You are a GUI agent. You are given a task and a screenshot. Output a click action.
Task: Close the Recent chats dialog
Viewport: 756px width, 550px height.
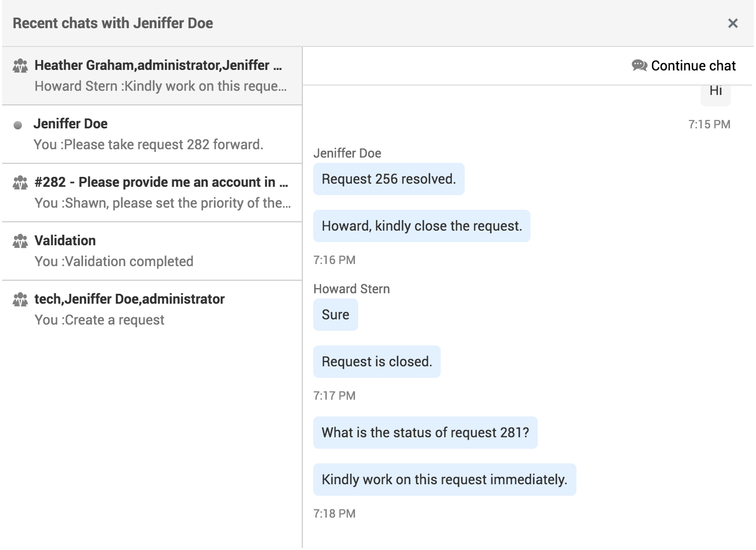(x=733, y=23)
